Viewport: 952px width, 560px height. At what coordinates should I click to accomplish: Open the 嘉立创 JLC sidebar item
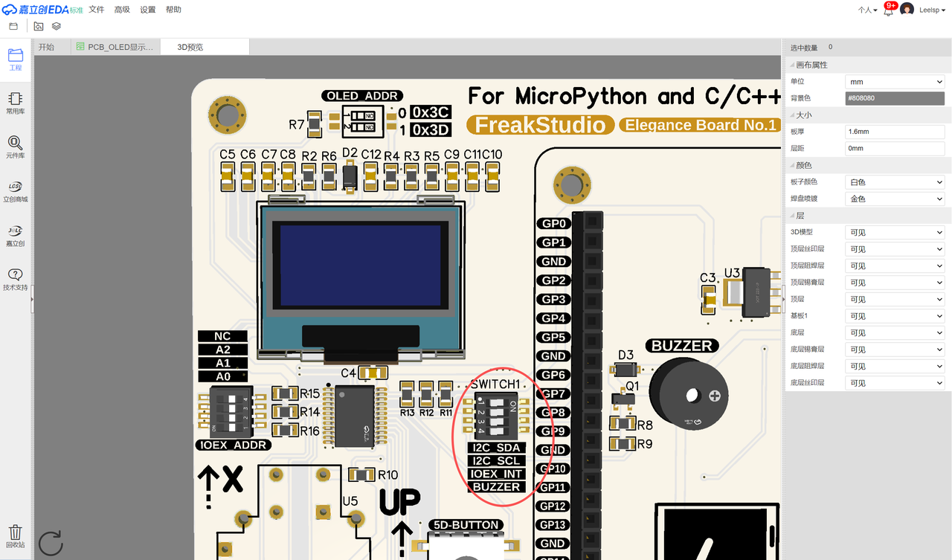pos(16,235)
